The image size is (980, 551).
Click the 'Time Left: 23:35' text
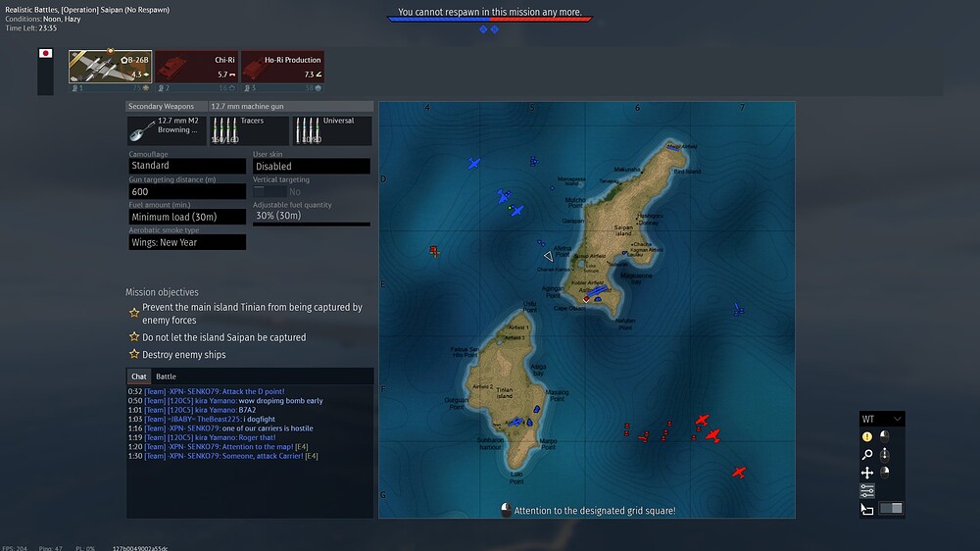click(x=30, y=28)
